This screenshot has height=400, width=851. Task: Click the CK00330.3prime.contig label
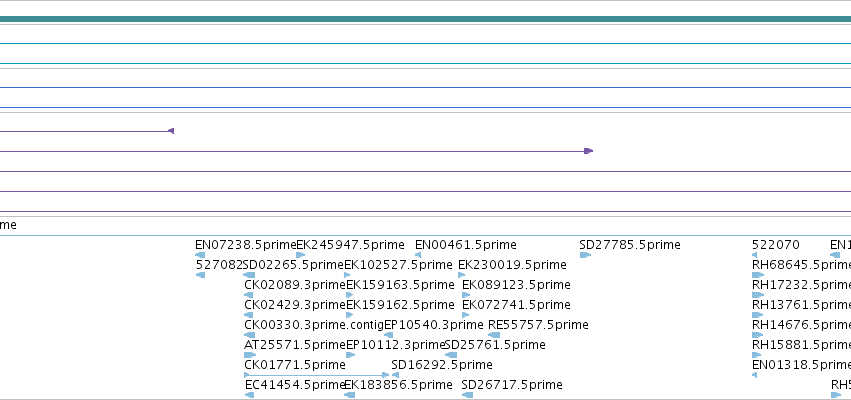314,325
